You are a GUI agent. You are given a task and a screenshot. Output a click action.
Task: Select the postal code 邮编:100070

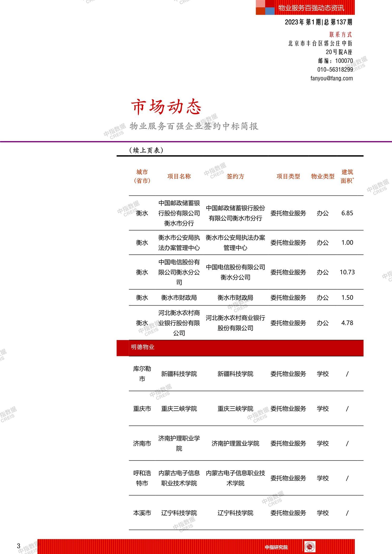pyautogui.click(x=335, y=61)
